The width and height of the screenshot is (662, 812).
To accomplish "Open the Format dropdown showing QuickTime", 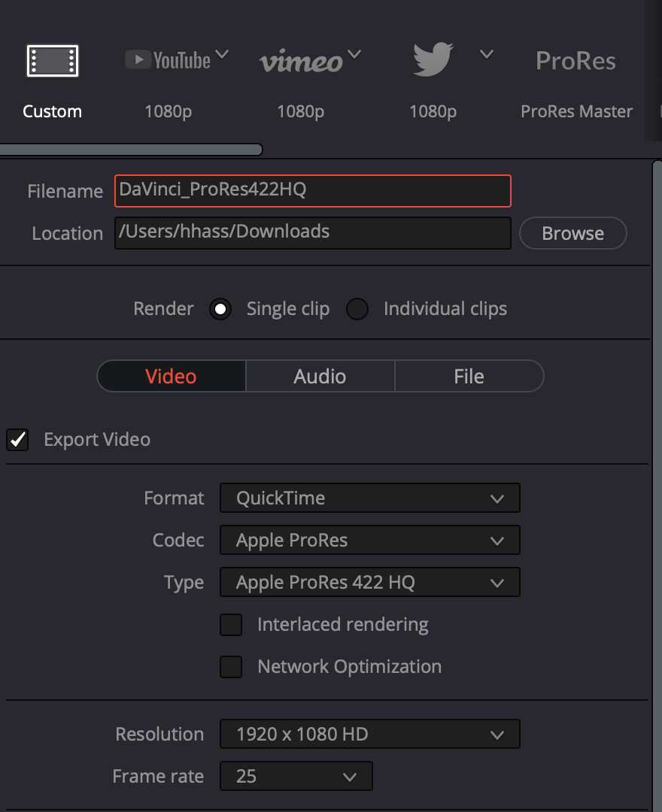I will click(x=369, y=498).
